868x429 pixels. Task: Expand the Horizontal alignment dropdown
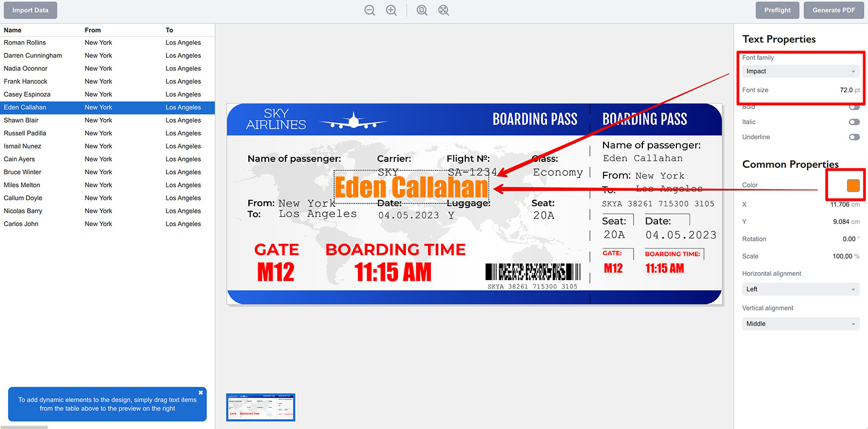click(801, 289)
